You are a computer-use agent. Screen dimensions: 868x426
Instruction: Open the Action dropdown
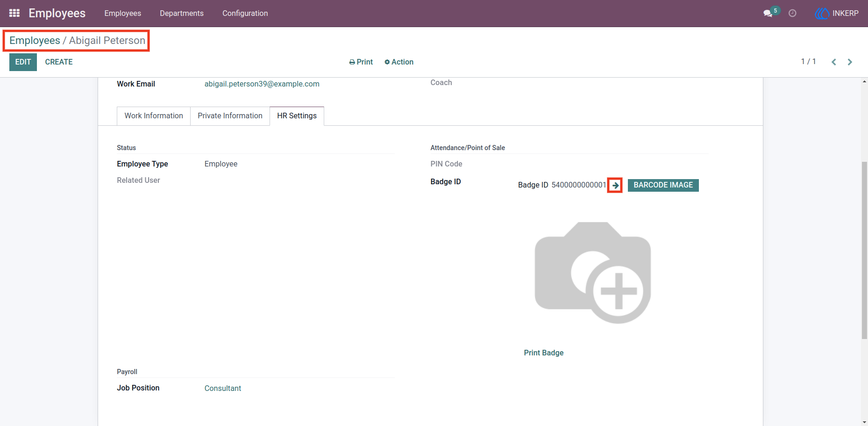click(399, 62)
